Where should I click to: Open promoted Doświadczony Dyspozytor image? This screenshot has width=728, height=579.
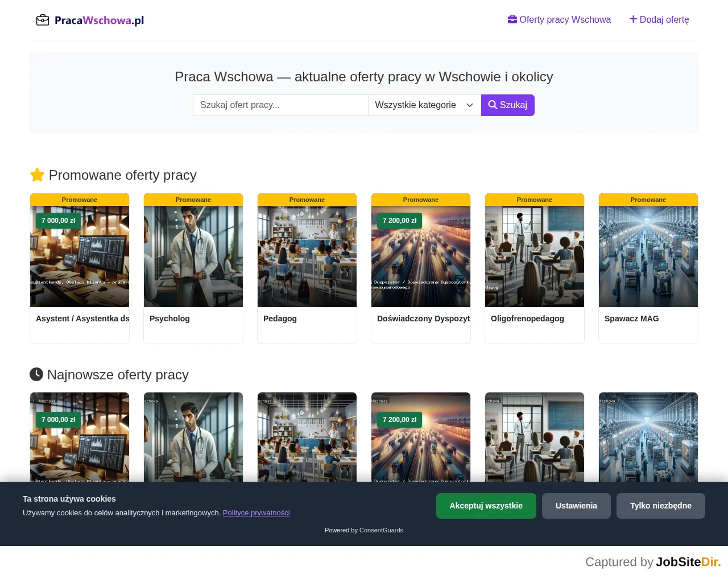pyautogui.click(x=421, y=257)
